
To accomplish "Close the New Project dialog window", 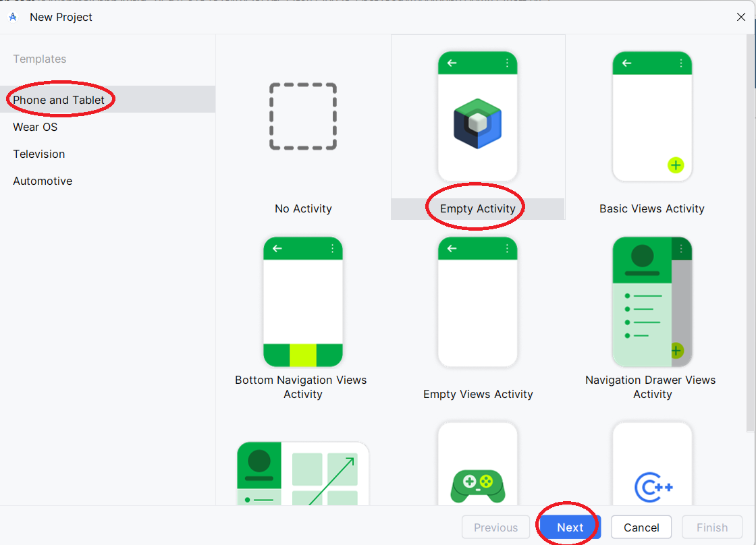I will coord(740,18).
